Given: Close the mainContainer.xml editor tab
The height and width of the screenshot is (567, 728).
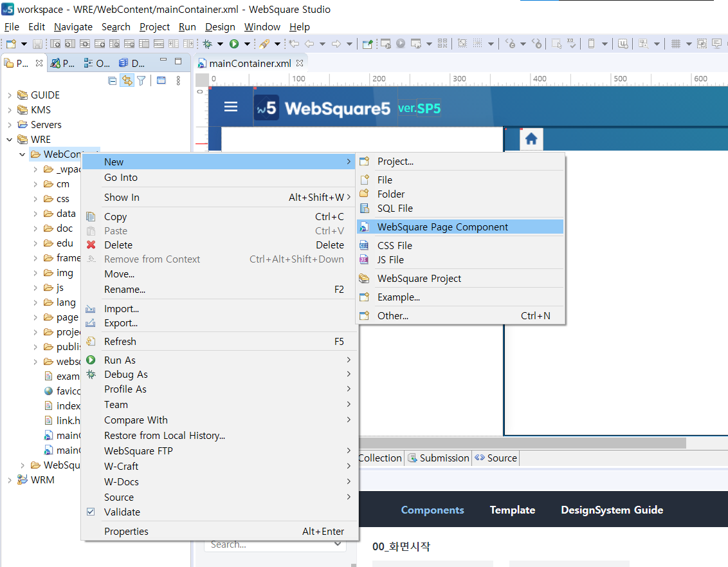Looking at the screenshot, I should click(x=300, y=62).
